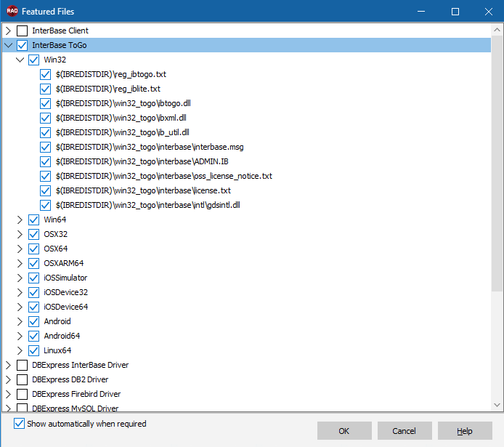Select the InterBase ToGo row label
This screenshot has height=447, width=504.
click(x=60, y=45)
